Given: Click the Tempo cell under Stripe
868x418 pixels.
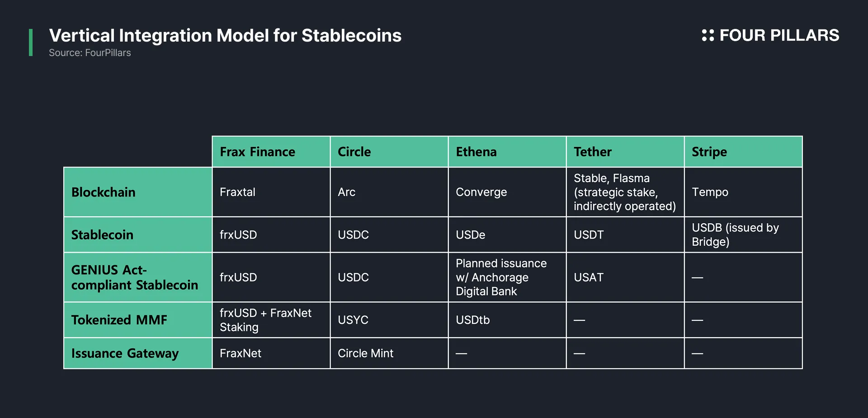Looking at the screenshot, I should tap(710, 192).
